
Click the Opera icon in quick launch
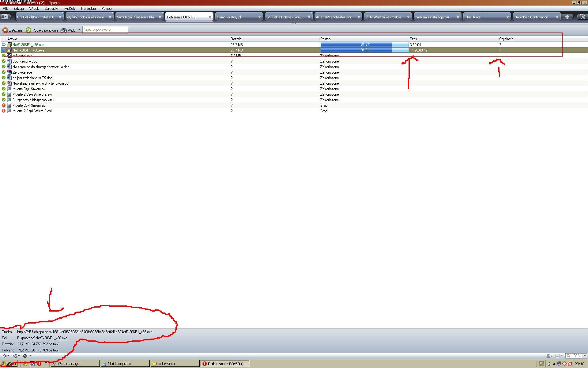[x=39, y=364]
